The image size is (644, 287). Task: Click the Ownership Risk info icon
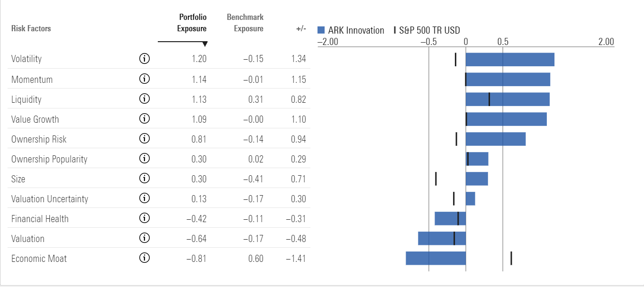(x=145, y=139)
